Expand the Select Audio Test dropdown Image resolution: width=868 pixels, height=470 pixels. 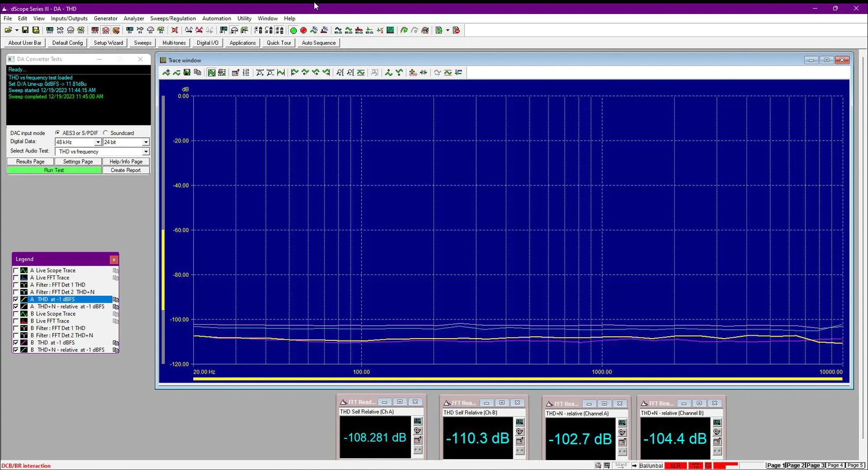click(145, 152)
